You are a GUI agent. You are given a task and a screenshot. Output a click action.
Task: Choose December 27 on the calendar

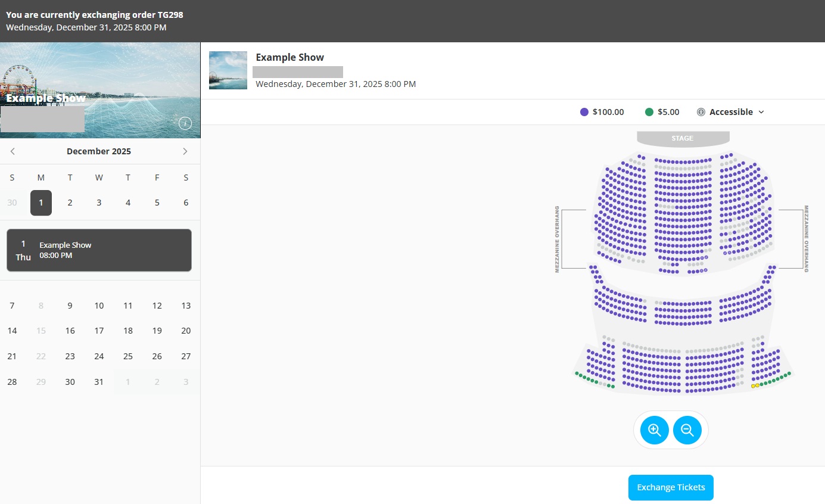[x=186, y=356]
